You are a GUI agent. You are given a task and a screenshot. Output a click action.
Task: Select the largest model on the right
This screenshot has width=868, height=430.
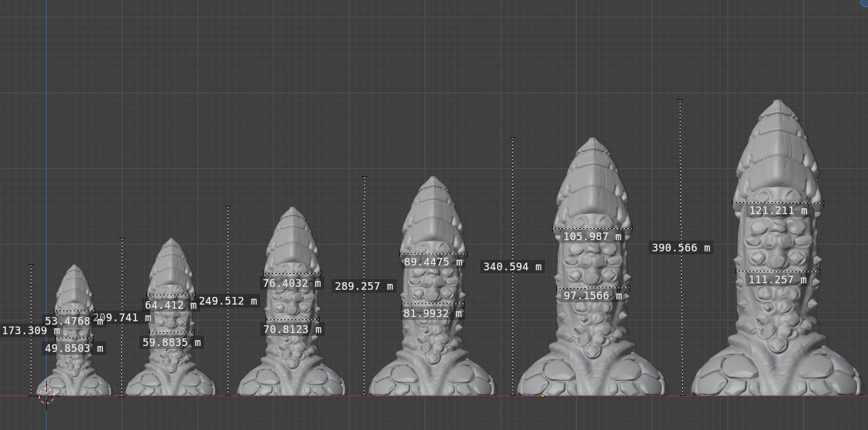777,247
